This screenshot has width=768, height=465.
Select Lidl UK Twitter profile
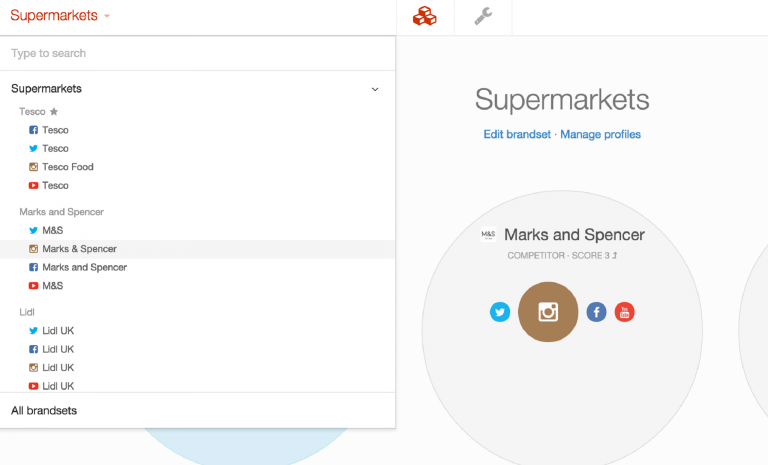58,330
